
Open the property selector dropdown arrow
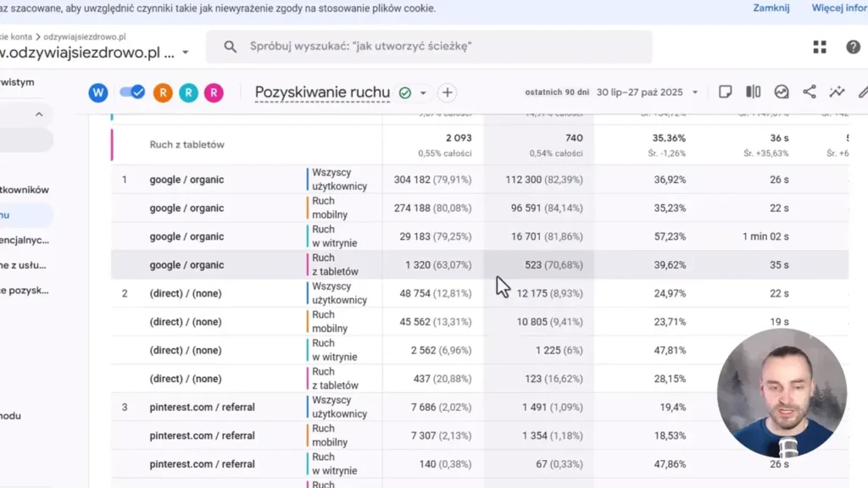click(186, 53)
